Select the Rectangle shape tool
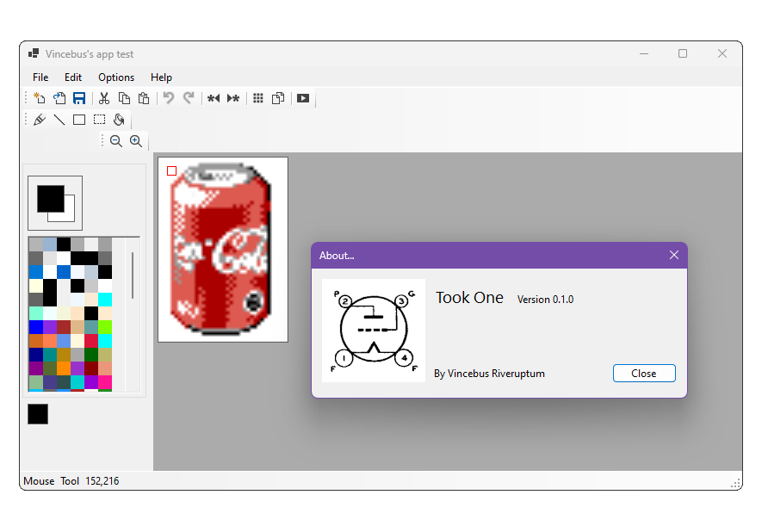Viewport: 768px width, 532px height. pyautogui.click(x=79, y=120)
